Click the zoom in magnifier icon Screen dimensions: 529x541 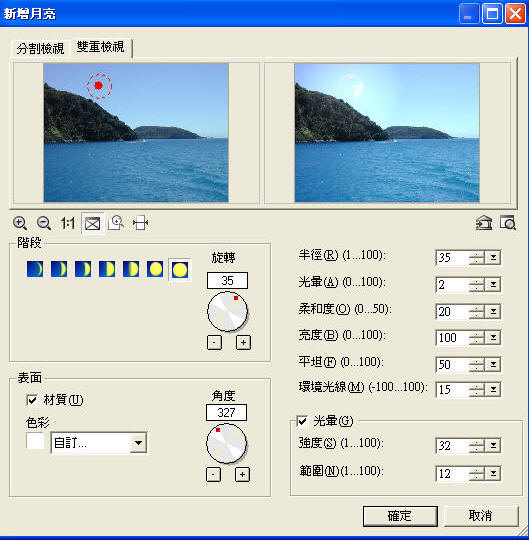(x=20, y=223)
